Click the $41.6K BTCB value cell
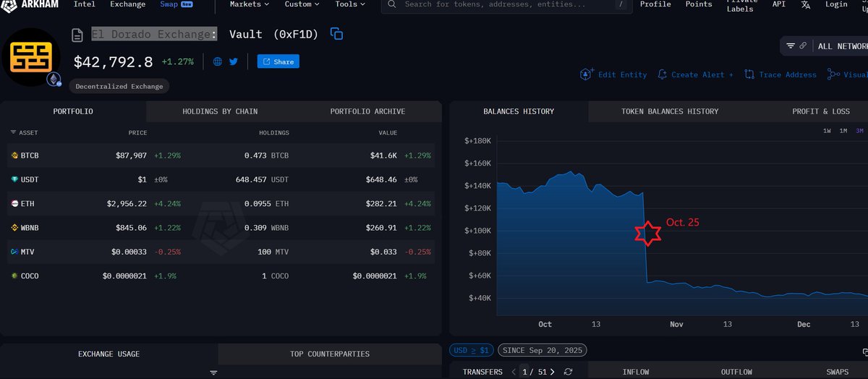The width and height of the screenshot is (868, 379). tap(384, 156)
